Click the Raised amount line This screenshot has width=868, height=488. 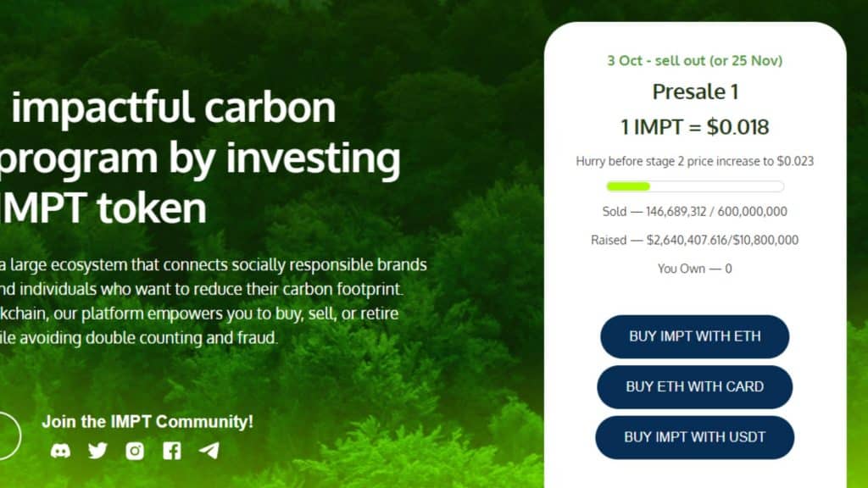click(695, 240)
